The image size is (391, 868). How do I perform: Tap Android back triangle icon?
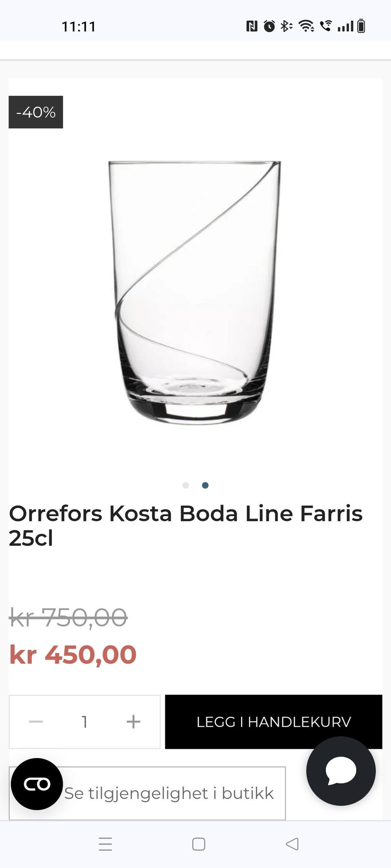click(292, 844)
